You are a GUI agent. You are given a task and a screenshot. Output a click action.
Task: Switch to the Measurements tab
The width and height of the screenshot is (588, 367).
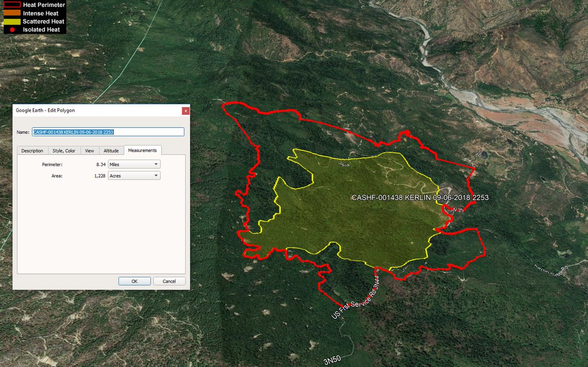tap(142, 150)
